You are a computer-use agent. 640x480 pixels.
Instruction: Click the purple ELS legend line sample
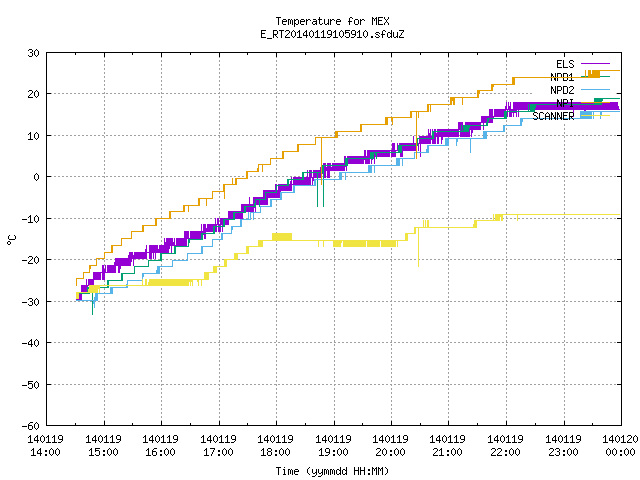click(595, 64)
